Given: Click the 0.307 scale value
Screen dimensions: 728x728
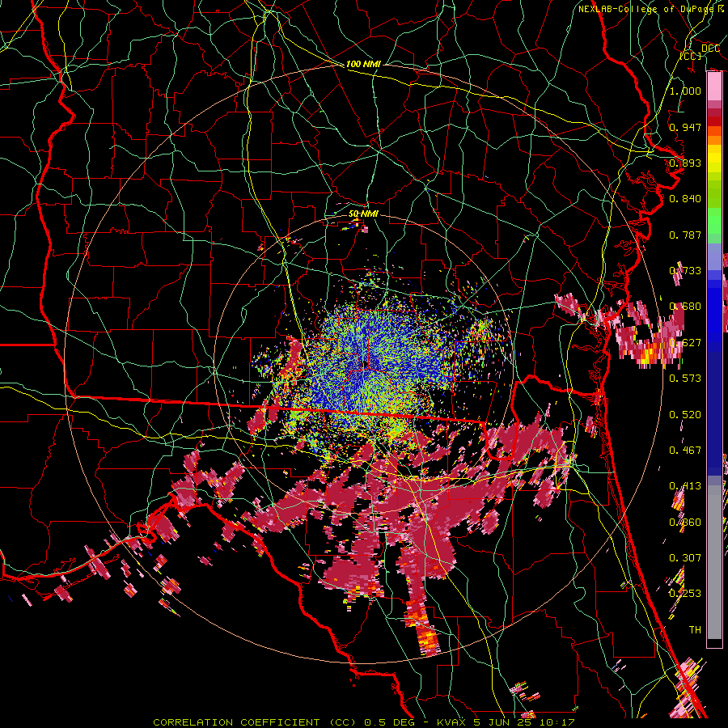Looking at the screenshot, I should 685,558.
